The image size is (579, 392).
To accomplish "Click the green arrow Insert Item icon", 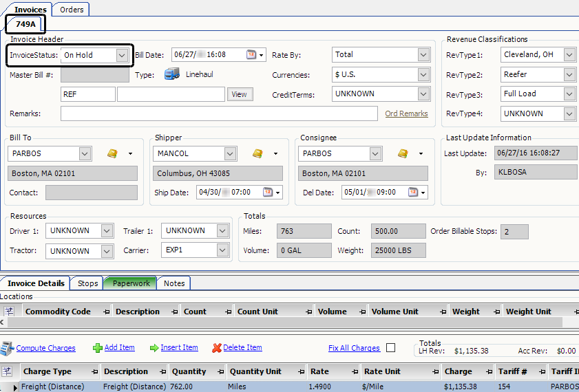I will coord(154,348).
